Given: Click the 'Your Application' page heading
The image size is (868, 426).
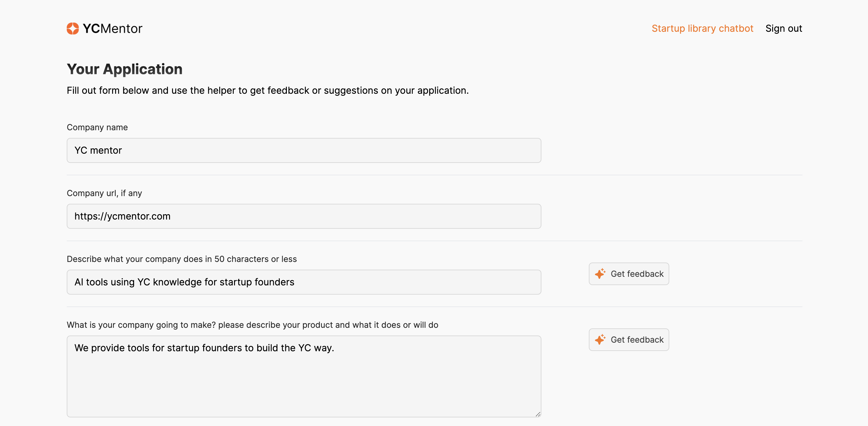Looking at the screenshot, I should coord(124,69).
